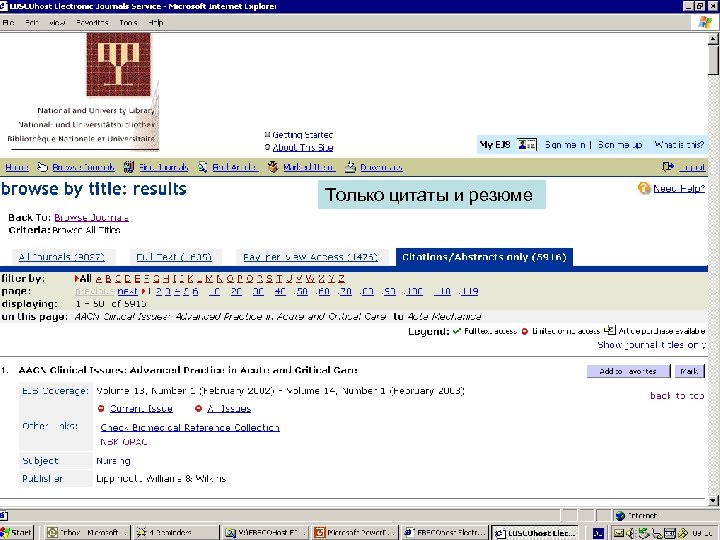Open the Help menu

155,22
